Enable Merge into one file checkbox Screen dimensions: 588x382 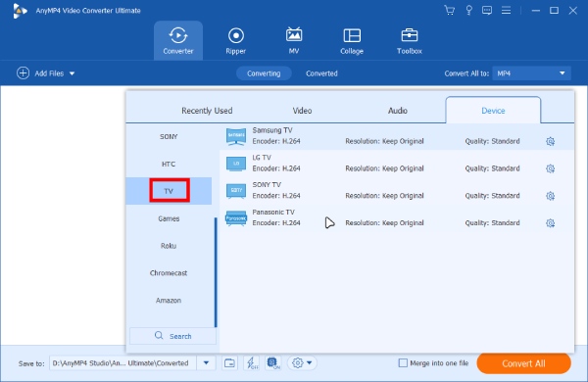point(403,362)
